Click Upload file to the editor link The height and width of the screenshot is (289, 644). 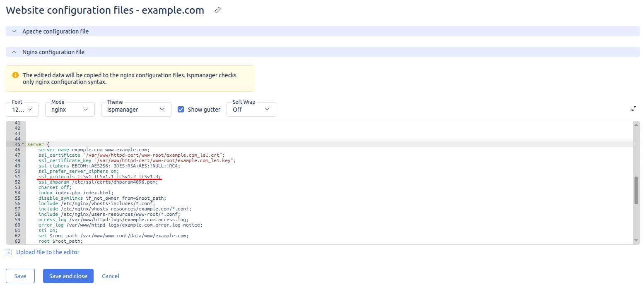(48, 252)
